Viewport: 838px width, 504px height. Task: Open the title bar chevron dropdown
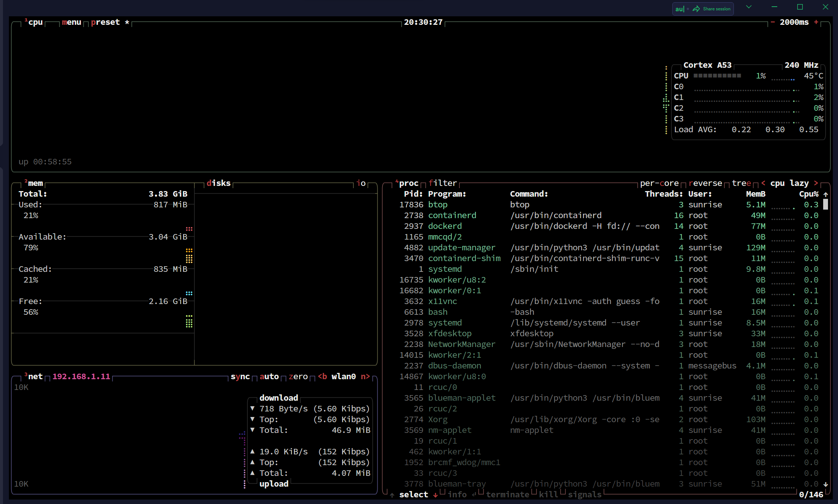[749, 7]
